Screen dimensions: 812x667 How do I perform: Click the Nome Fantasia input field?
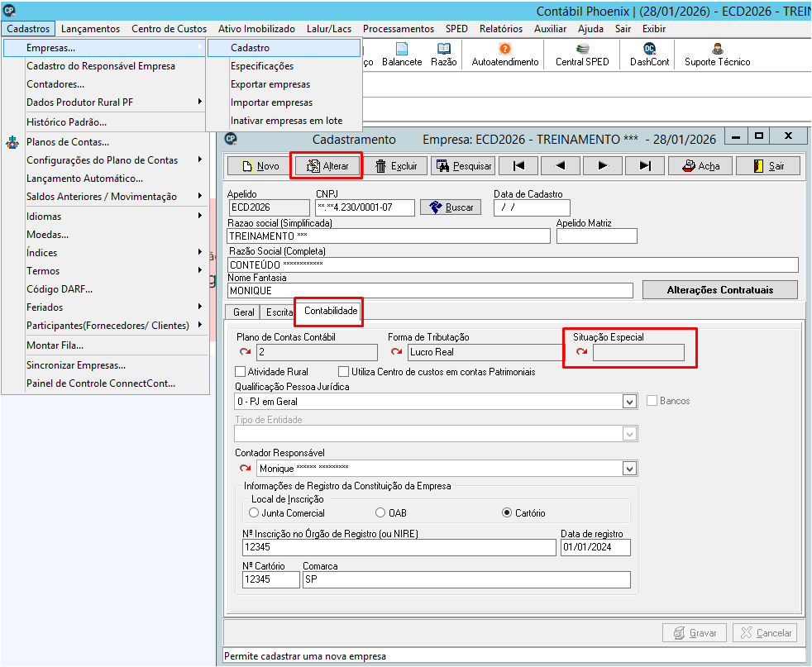(x=430, y=291)
